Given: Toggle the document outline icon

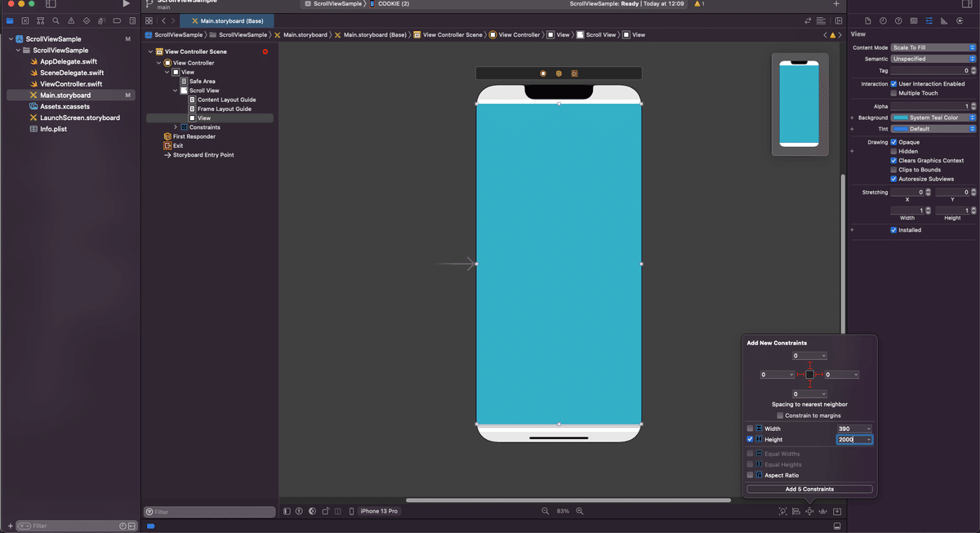Looking at the screenshot, I should (x=287, y=511).
